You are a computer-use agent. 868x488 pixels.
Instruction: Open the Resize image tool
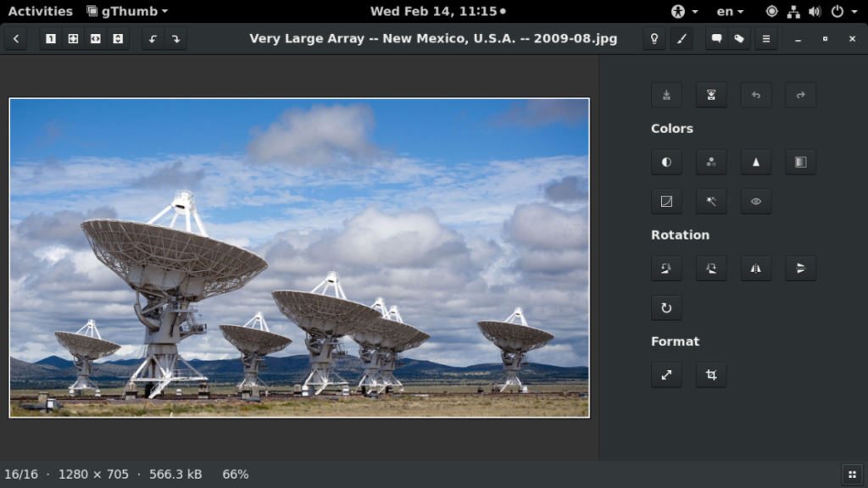click(666, 375)
